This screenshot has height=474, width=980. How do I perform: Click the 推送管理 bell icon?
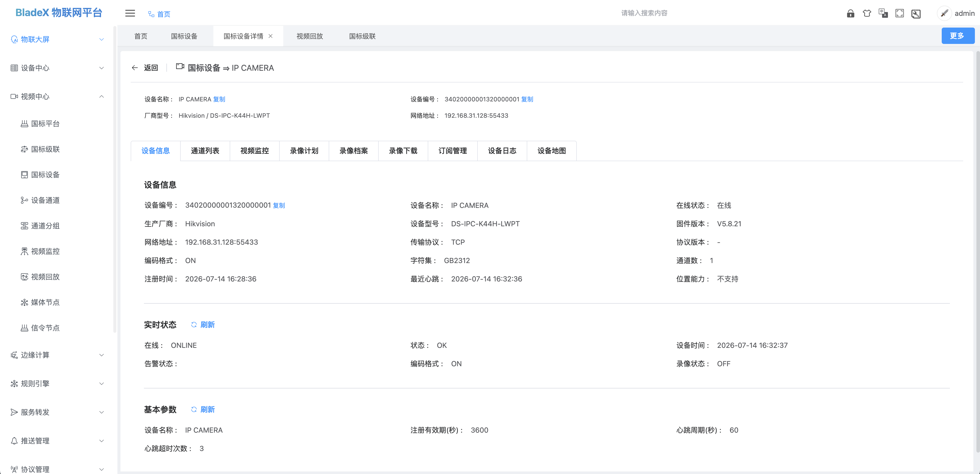[x=14, y=441]
